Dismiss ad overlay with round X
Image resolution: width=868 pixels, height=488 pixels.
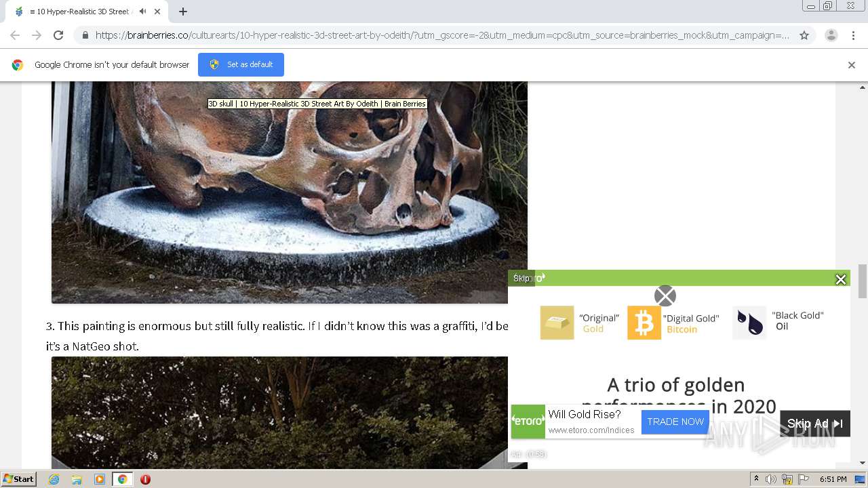tap(665, 296)
